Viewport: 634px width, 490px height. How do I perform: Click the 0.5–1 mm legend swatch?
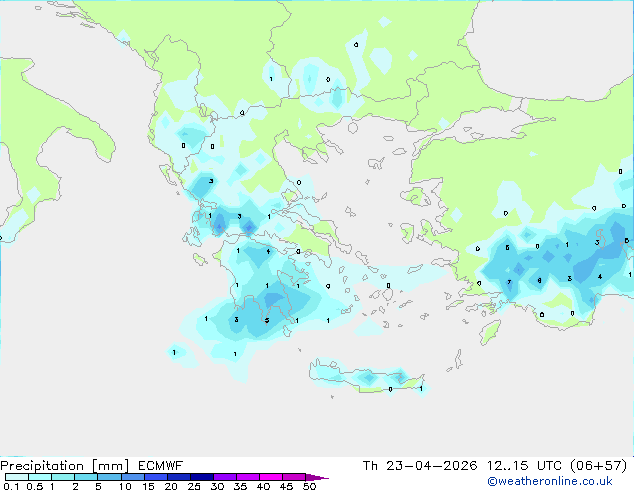[40, 477]
